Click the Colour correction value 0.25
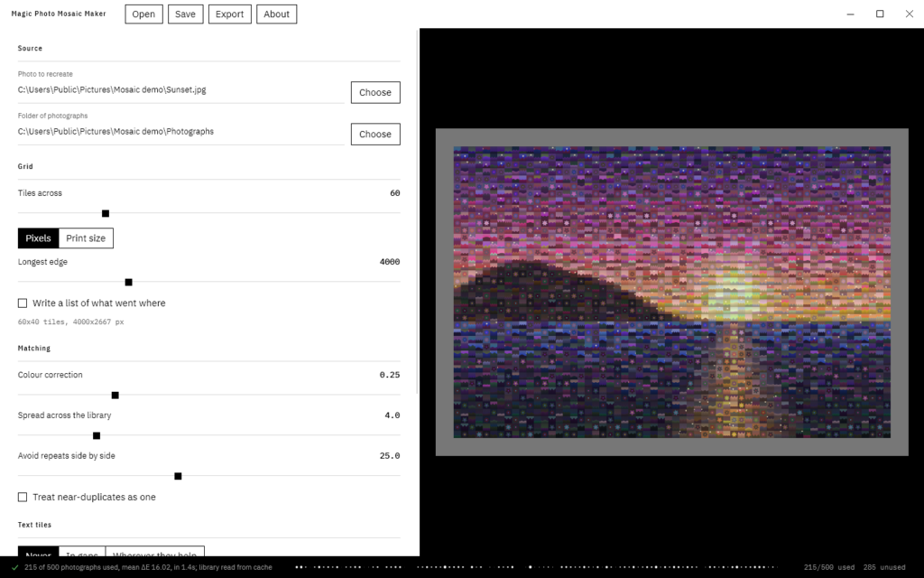The width and height of the screenshot is (924, 578). 390,375
